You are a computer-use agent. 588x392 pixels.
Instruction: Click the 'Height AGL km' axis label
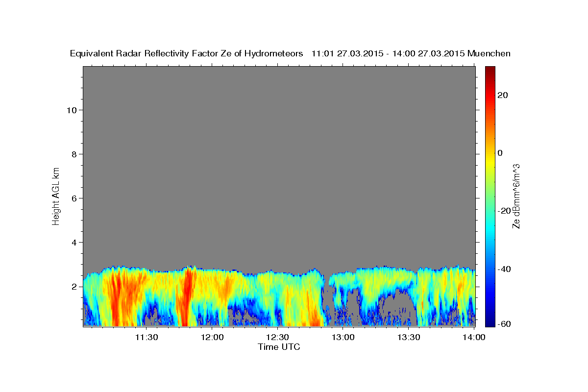(x=56, y=196)
